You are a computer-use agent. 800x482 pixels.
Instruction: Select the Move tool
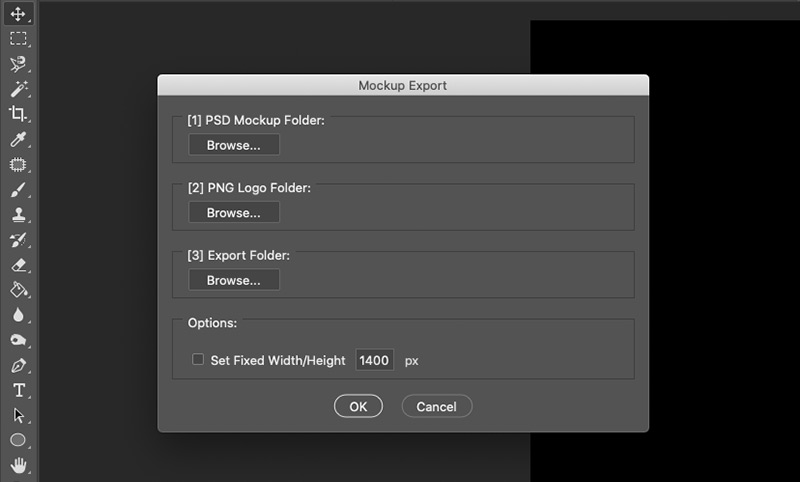(18, 14)
